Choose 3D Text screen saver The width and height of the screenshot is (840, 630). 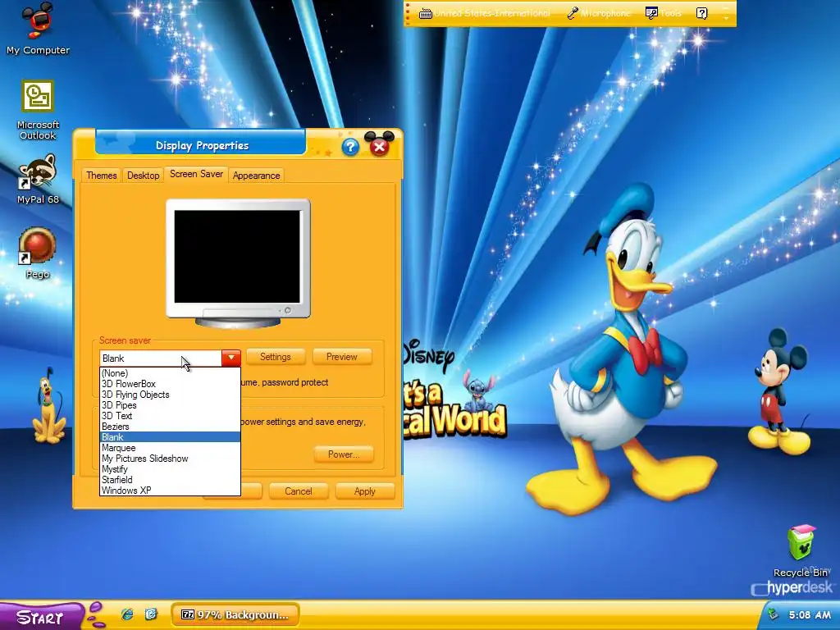pyautogui.click(x=170, y=416)
